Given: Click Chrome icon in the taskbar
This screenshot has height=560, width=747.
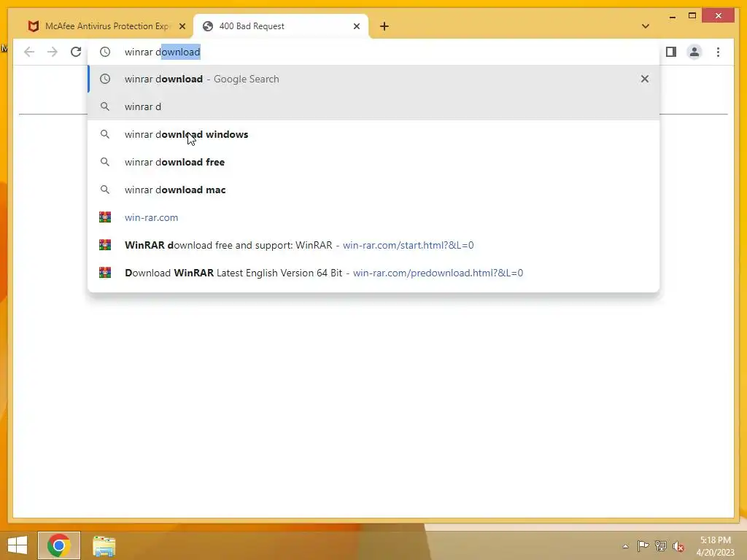Looking at the screenshot, I should (59, 545).
